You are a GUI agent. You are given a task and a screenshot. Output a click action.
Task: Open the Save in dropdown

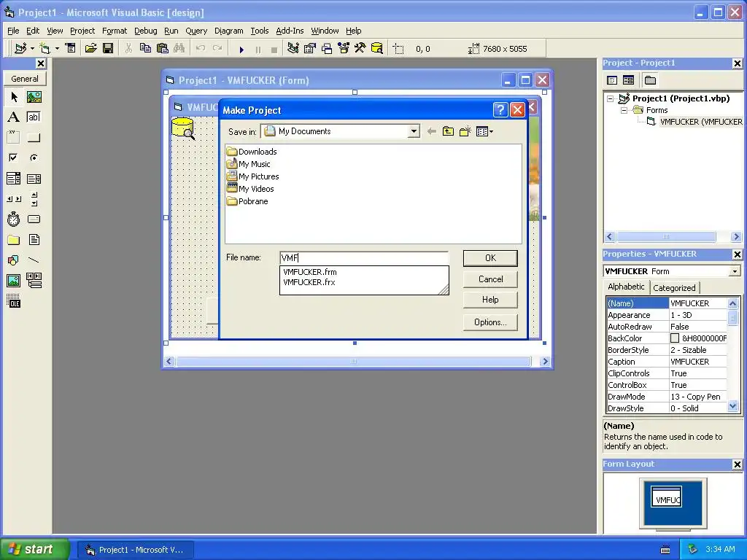(414, 131)
